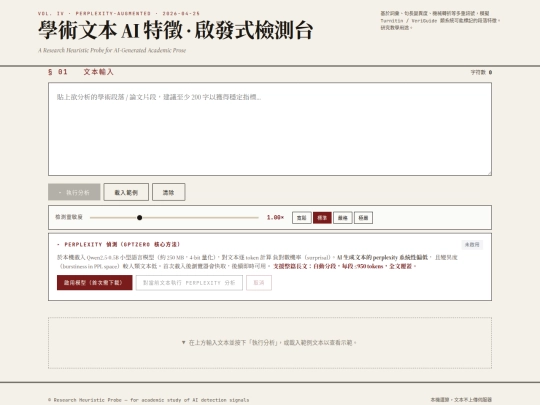Click the main title 學術文本 AI 特徵·啟發式檢測台
The width and height of the screenshot is (540, 405).
pyautogui.click(x=175, y=30)
